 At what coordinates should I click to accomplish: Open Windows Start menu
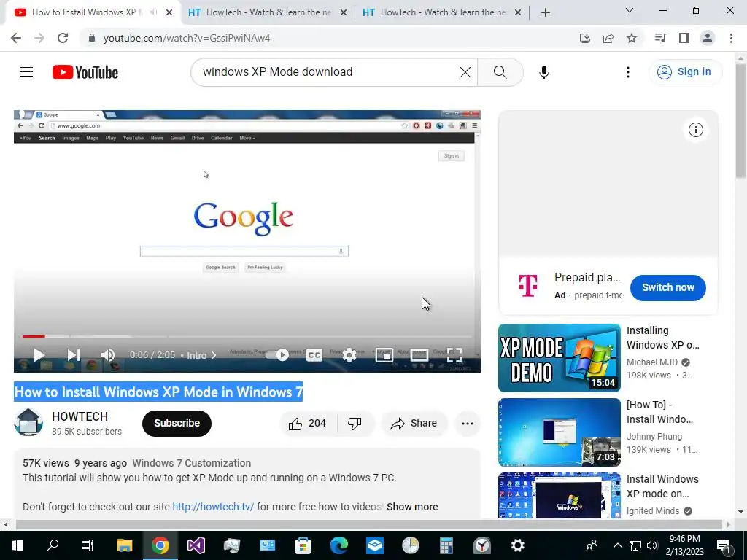coord(18,545)
